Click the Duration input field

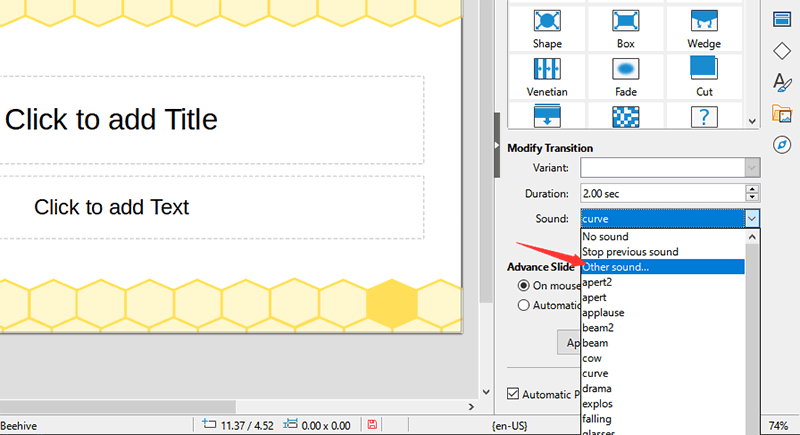[x=660, y=193]
